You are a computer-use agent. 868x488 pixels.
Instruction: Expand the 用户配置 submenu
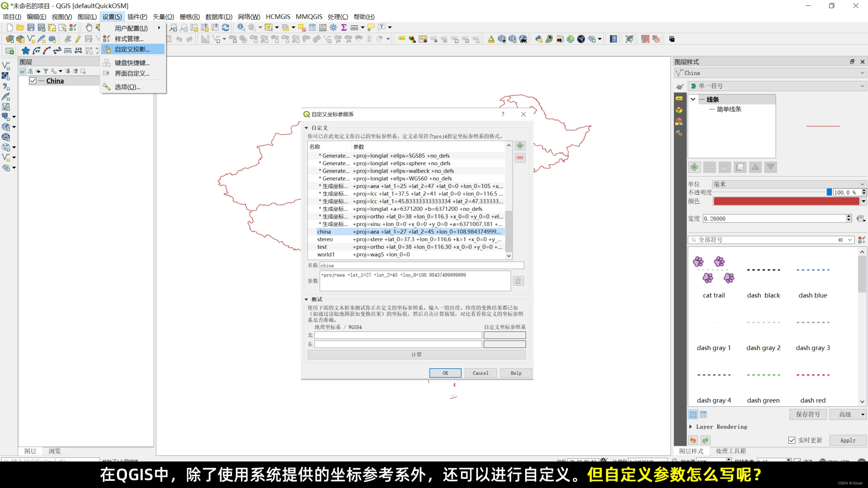tap(133, 28)
